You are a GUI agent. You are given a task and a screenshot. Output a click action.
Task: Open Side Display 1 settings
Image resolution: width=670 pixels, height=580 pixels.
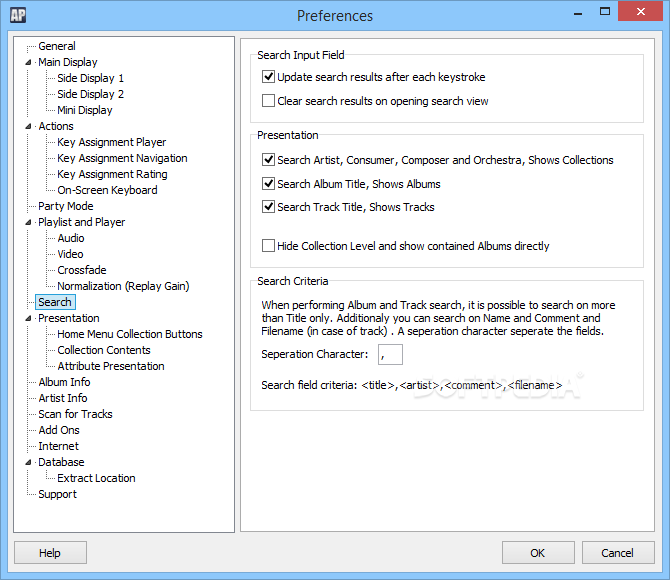click(91, 78)
